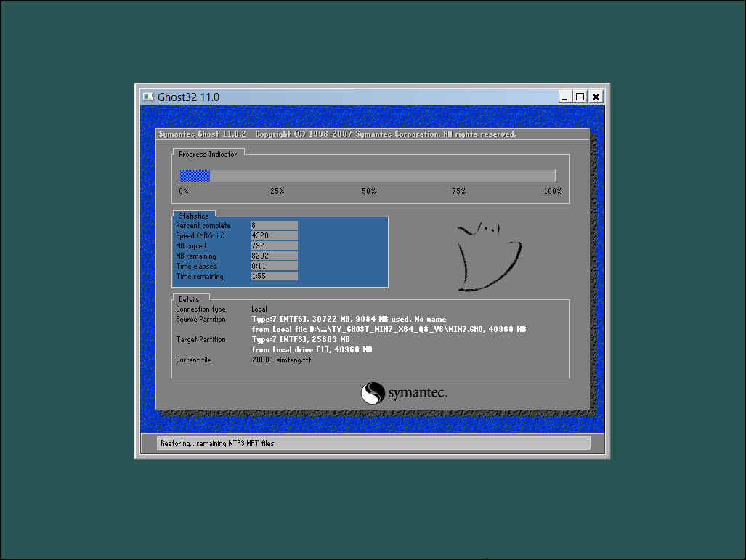Click the 0% progress scale mark
The width and height of the screenshot is (746, 560).
pos(184,191)
